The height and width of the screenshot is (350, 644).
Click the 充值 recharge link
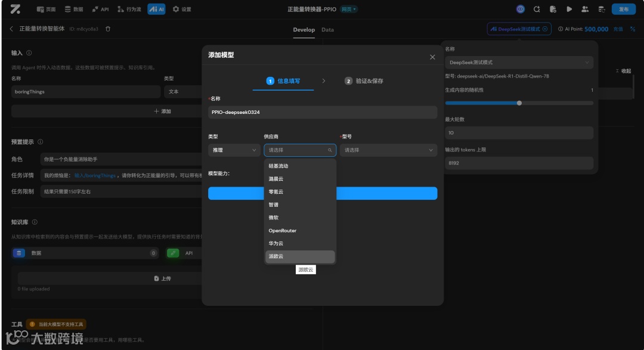pos(618,29)
